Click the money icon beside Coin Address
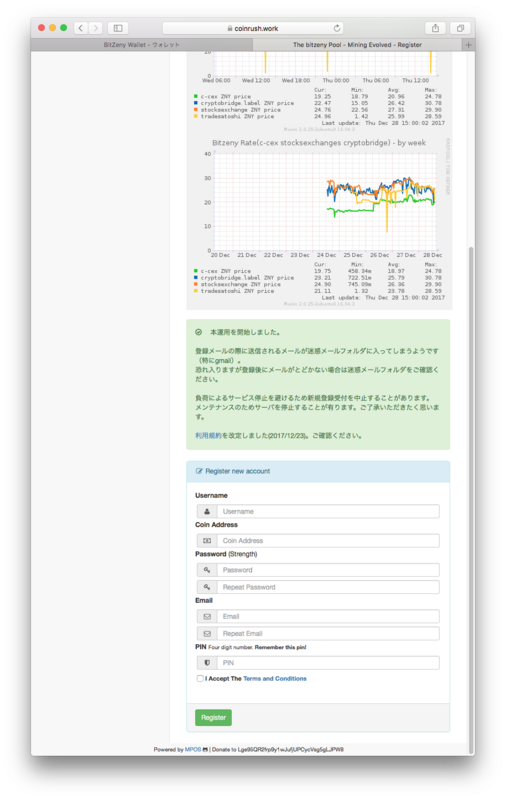Image resolution: width=506 pixels, height=800 pixels. tap(207, 540)
